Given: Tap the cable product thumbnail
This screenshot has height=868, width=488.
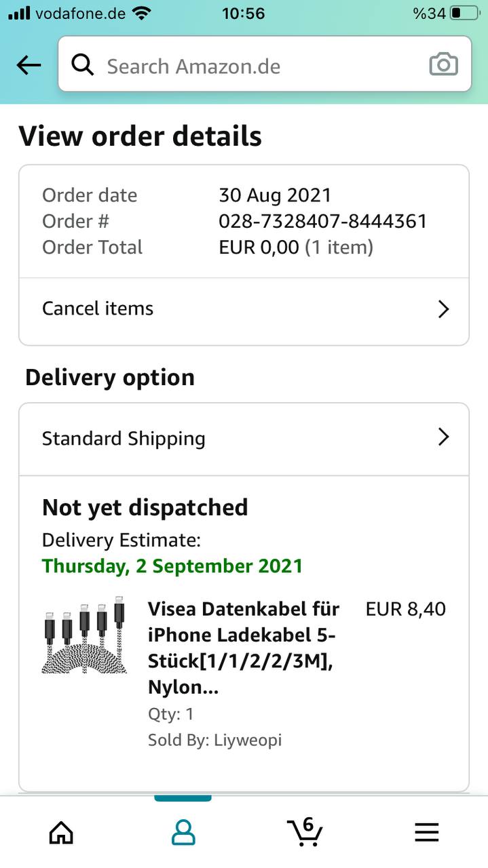Looking at the screenshot, I should 84,637.
